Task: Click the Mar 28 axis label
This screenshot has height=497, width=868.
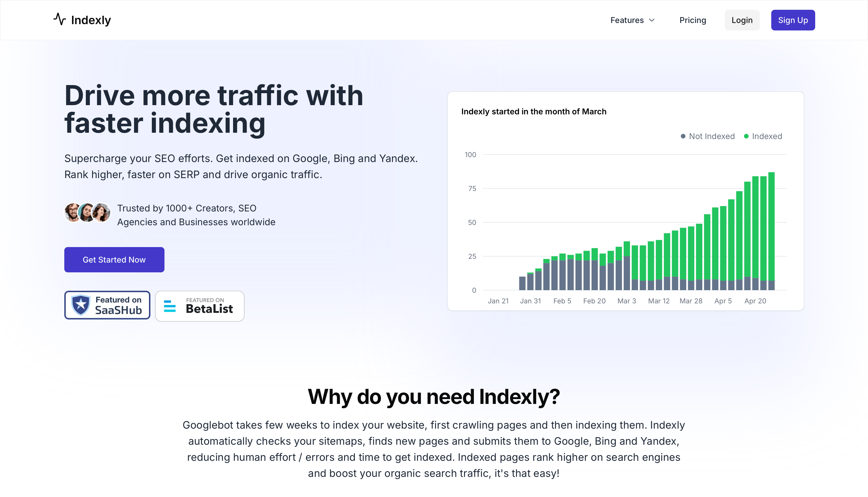Action: pyautogui.click(x=691, y=301)
